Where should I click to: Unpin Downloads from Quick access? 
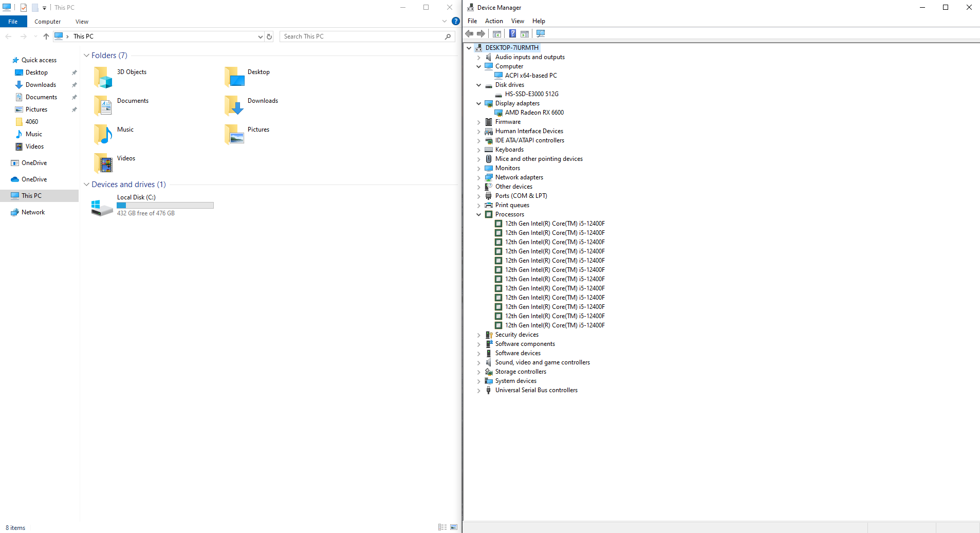(74, 84)
